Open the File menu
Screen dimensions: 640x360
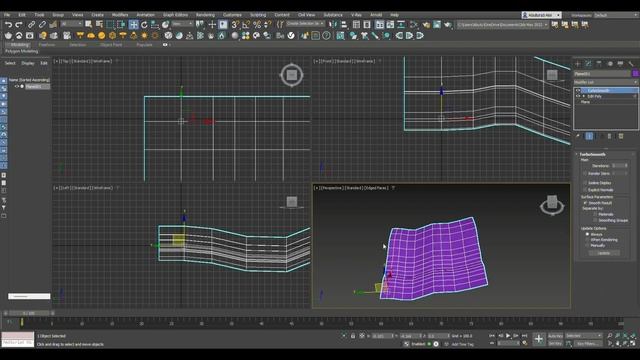7,15
